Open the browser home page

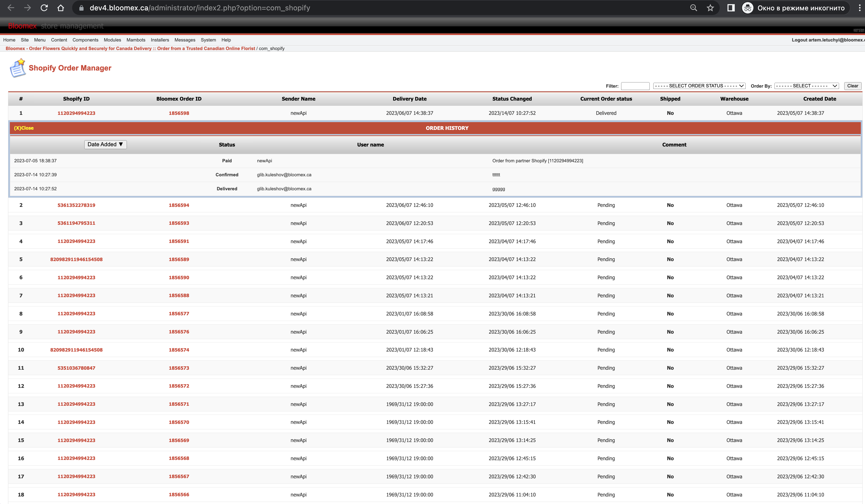click(60, 8)
